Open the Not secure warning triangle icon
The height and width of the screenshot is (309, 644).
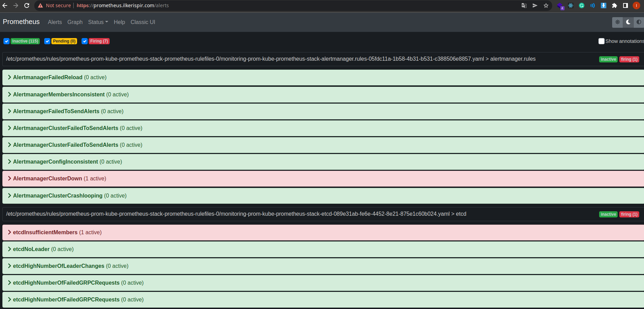click(x=40, y=5)
